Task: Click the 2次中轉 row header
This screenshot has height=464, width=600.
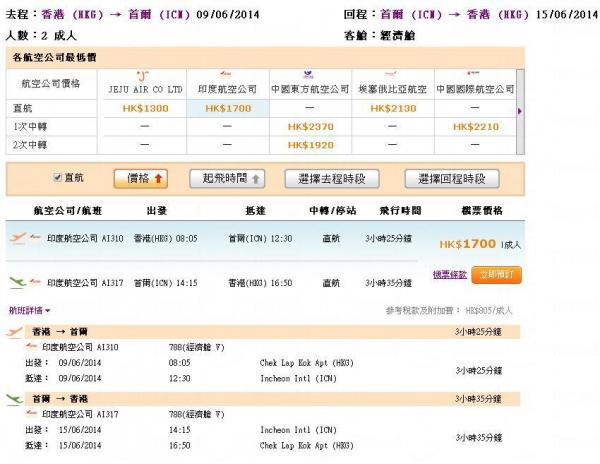Action: [30, 145]
